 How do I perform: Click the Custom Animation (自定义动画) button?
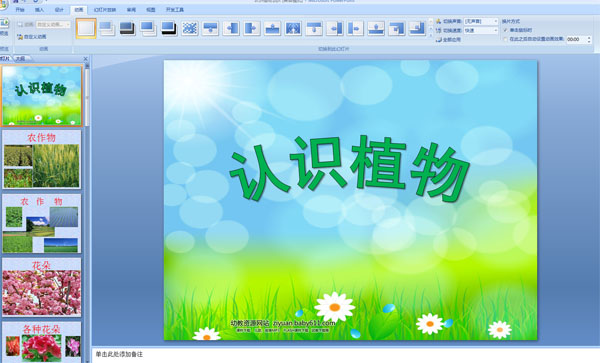coord(31,37)
